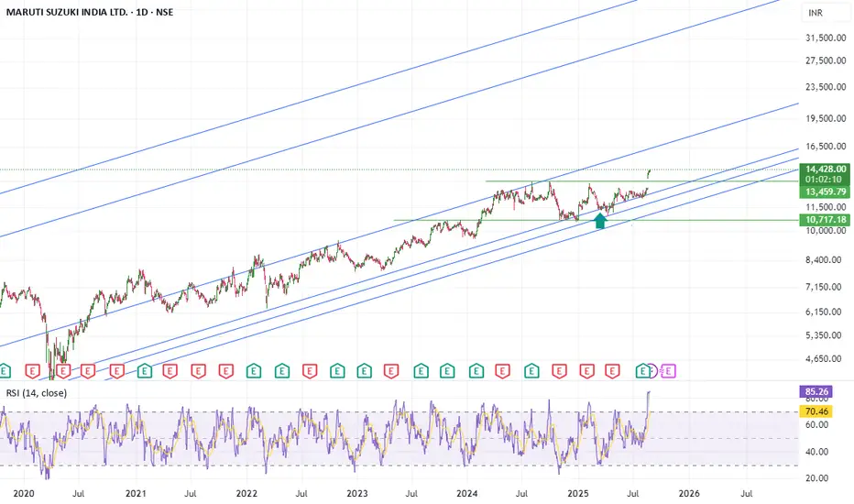Select the RSI (14, close) indicator legend

click(x=36, y=393)
